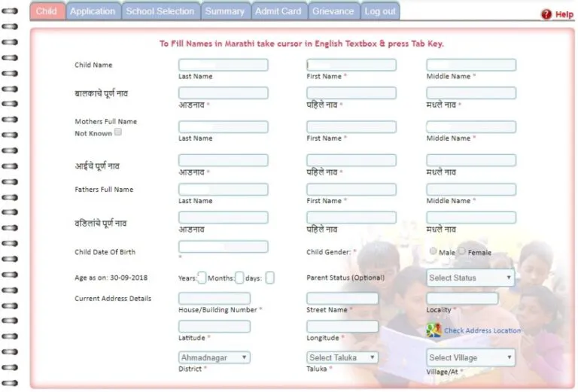
Task: Open the Select Status parent dropdown
Action: click(470, 278)
